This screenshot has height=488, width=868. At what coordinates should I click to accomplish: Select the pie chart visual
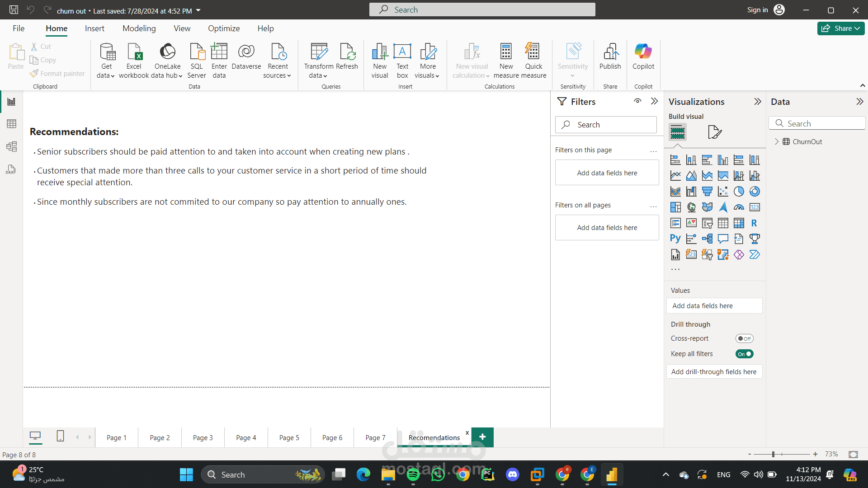739,192
